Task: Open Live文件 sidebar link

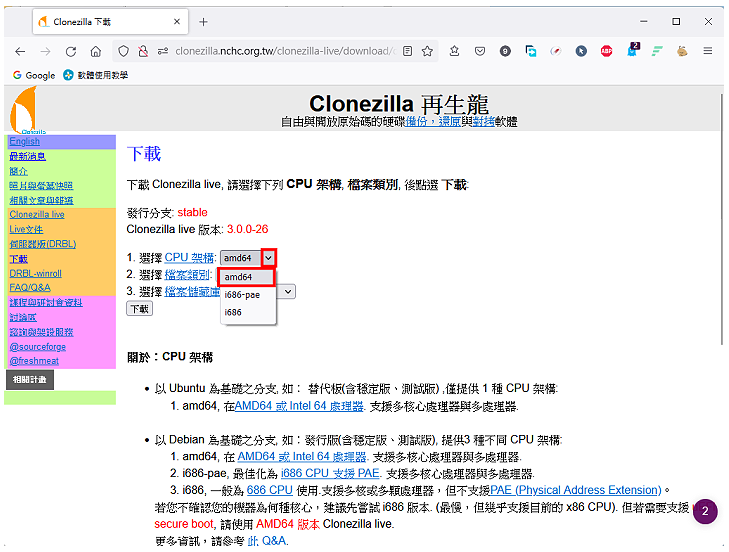Action: [26, 229]
